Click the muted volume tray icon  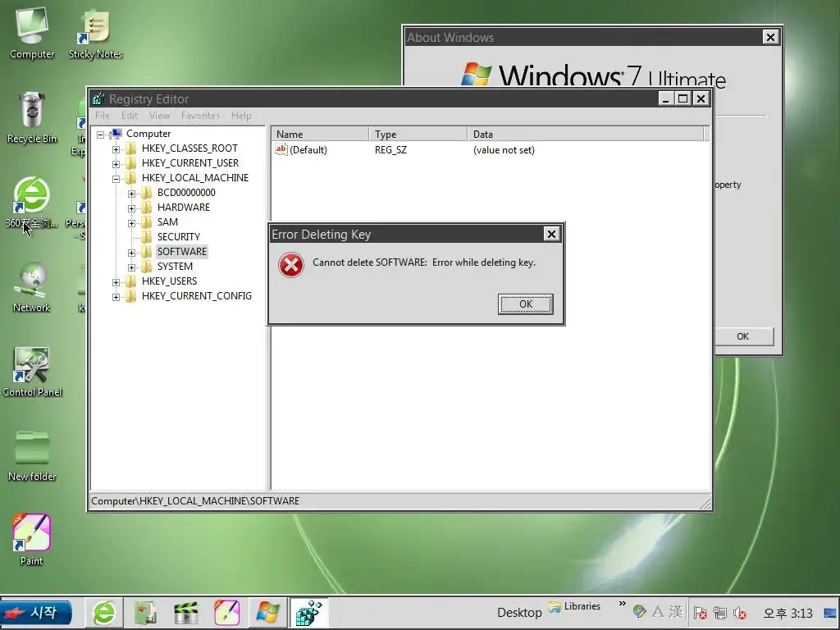point(740,613)
